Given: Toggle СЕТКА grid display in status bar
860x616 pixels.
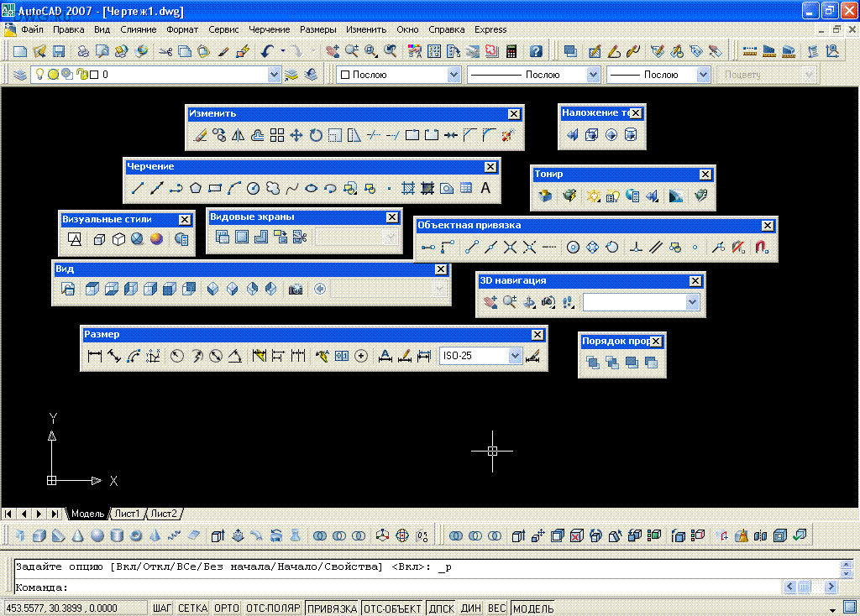Looking at the screenshot, I should click(192, 608).
